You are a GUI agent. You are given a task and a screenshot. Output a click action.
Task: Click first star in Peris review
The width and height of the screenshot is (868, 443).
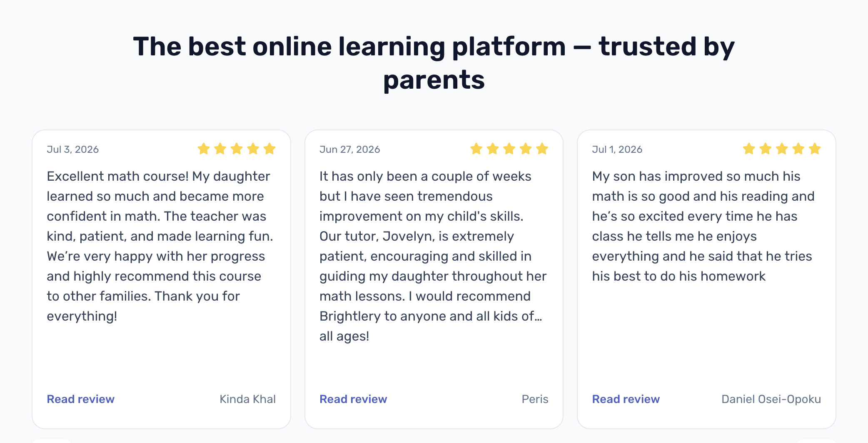(x=476, y=149)
